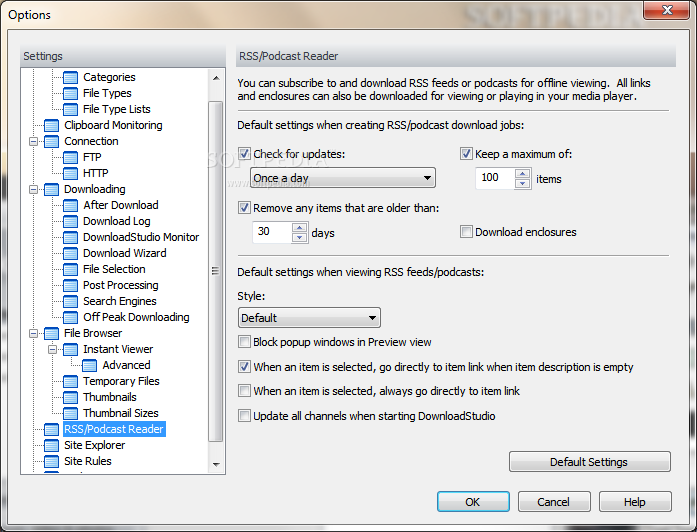697x532 pixels.
Task: Click the days field showing 30
Action: (x=272, y=232)
